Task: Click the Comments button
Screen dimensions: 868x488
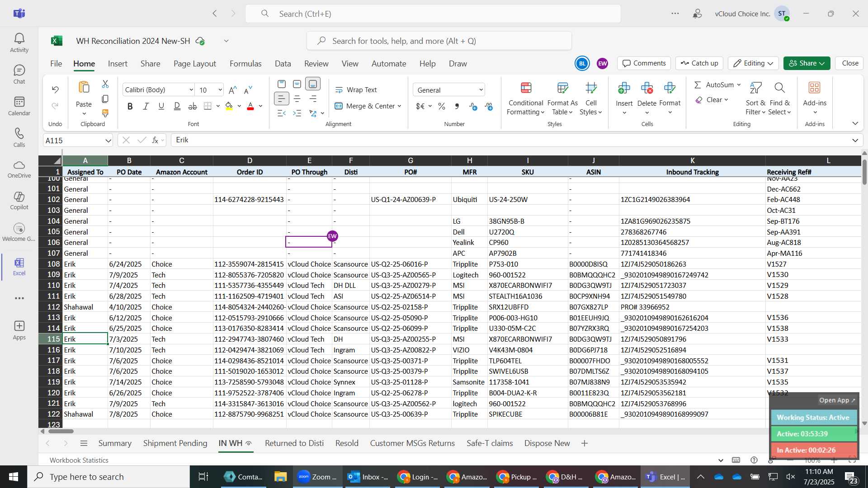Action: [644, 63]
